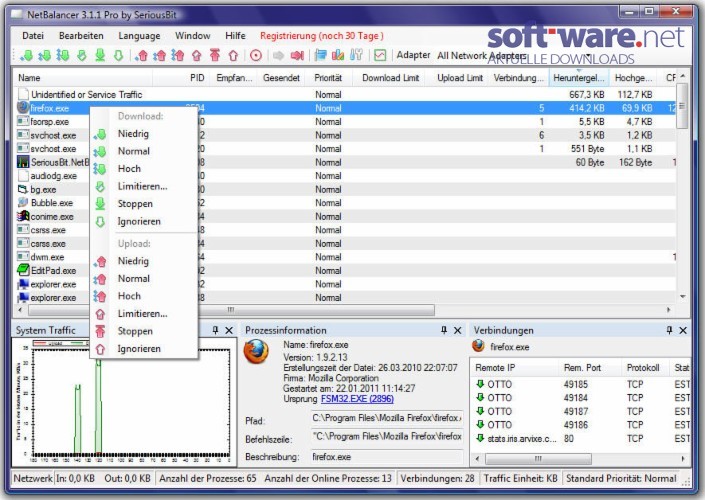Pin the System Traffic panel
Screen dimensions: 705x500
click(x=215, y=330)
